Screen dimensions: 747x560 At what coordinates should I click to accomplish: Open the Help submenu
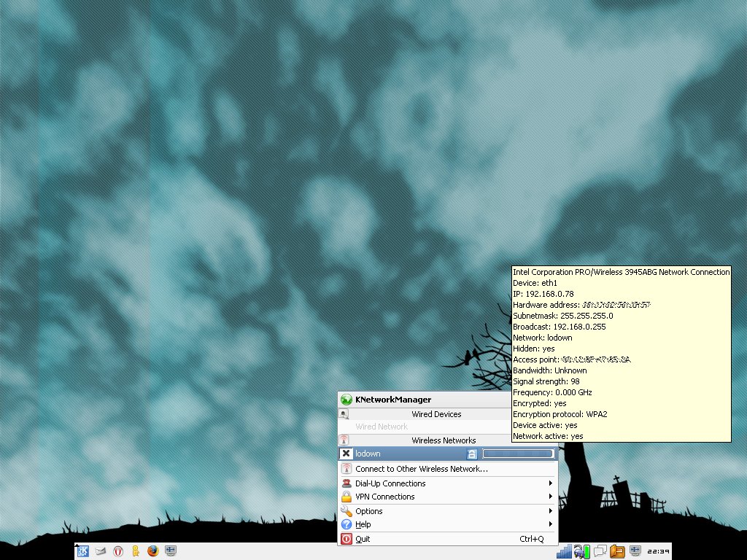447,524
